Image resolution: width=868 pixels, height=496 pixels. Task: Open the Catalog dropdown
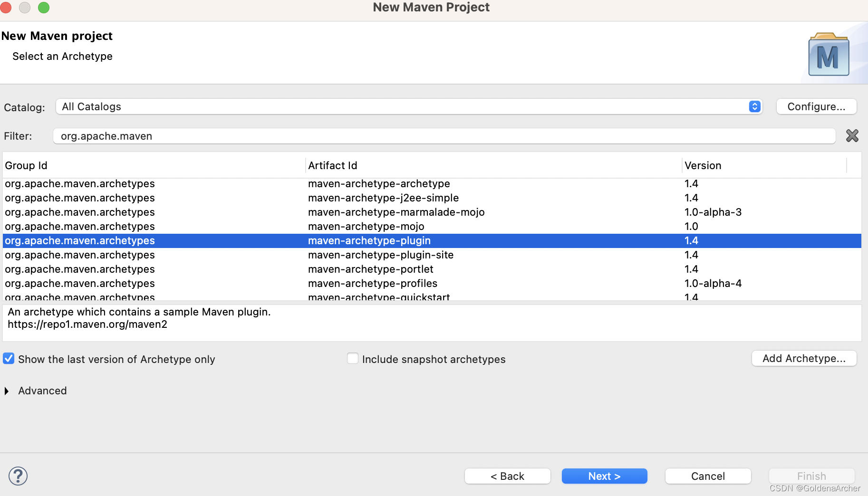[x=409, y=106]
